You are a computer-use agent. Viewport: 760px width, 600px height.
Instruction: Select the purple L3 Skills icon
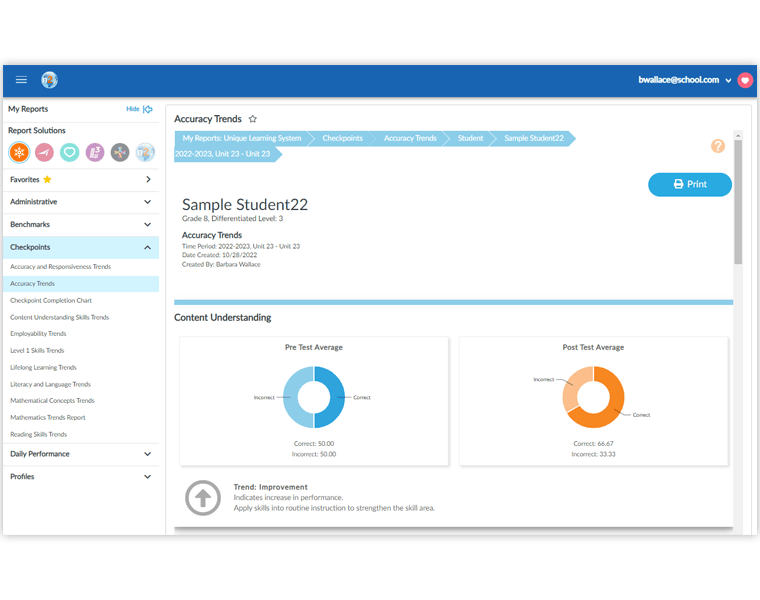(95, 153)
